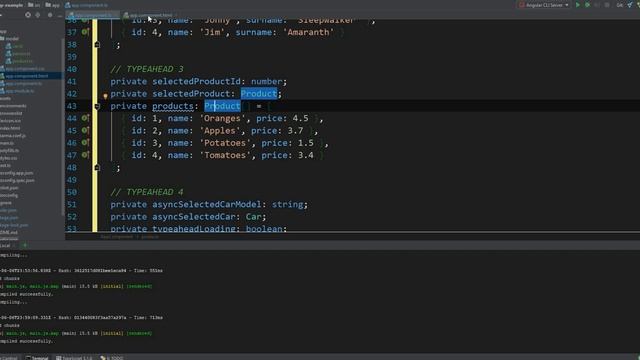Click line number 40 in the gutter

tap(72, 69)
